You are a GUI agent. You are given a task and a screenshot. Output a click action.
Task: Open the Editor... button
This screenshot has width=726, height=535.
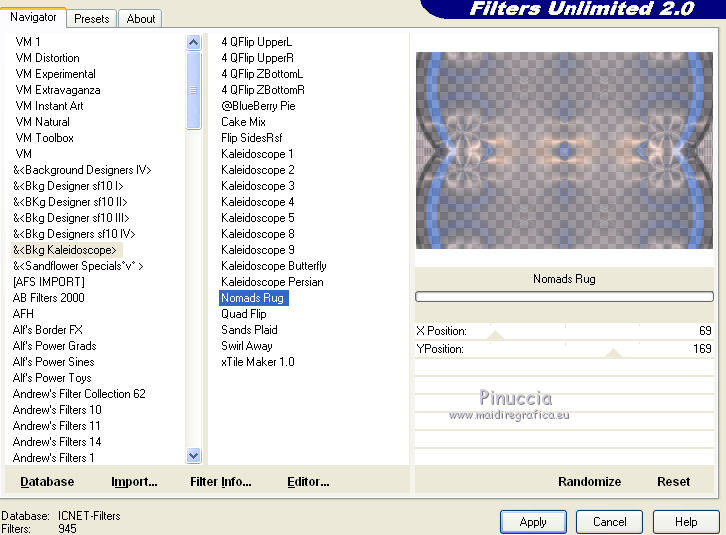(308, 482)
